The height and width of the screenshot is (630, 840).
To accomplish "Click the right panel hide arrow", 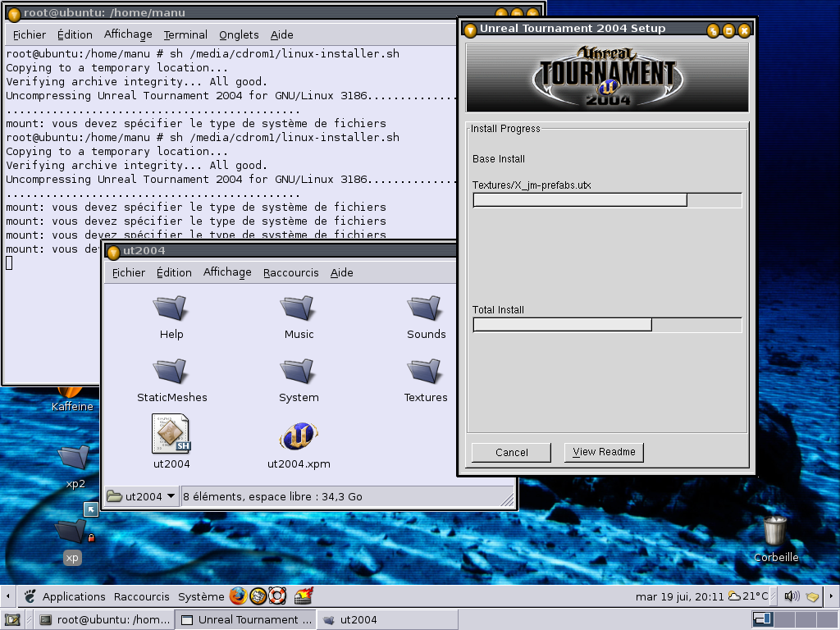I will coord(832,596).
